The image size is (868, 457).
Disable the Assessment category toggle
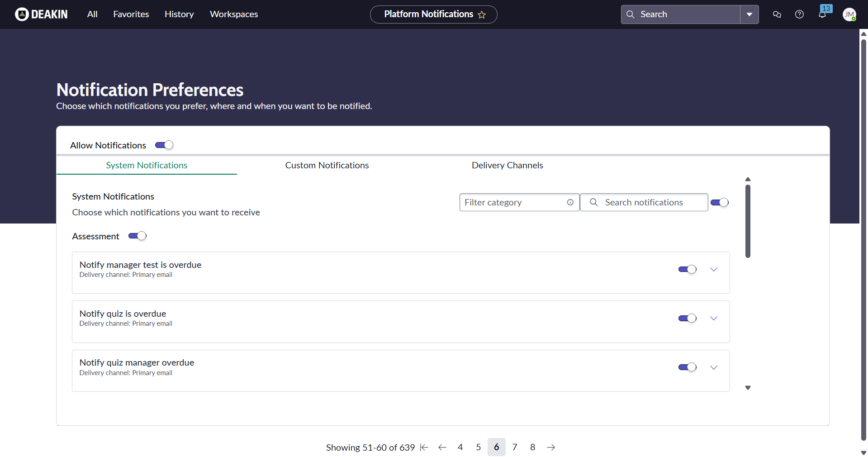(138, 236)
